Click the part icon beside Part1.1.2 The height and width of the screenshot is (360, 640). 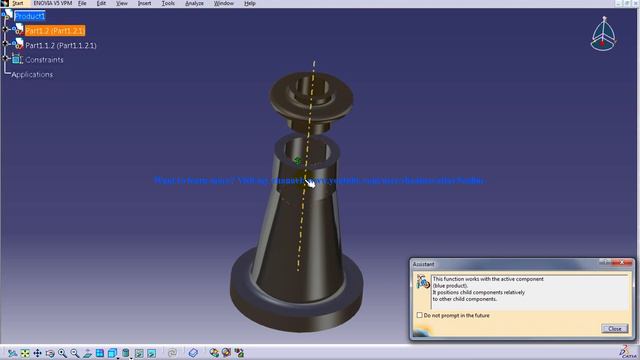pyautogui.click(x=18, y=44)
